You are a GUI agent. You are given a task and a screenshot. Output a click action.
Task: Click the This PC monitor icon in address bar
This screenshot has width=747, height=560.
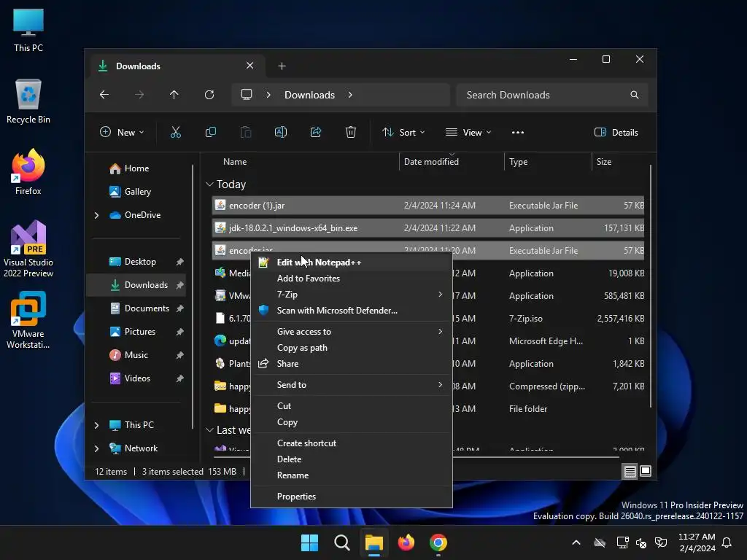click(x=247, y=94)
